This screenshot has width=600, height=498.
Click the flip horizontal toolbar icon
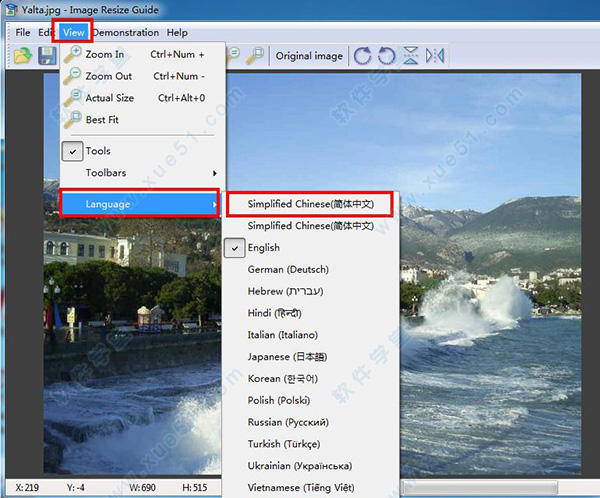[x=435, y=56]
